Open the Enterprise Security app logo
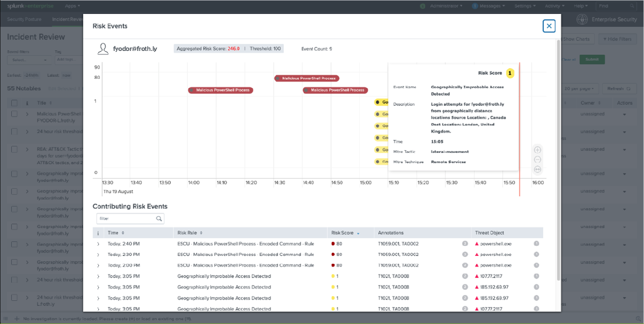This screenshot has height=324, width=644. [582, 19]
